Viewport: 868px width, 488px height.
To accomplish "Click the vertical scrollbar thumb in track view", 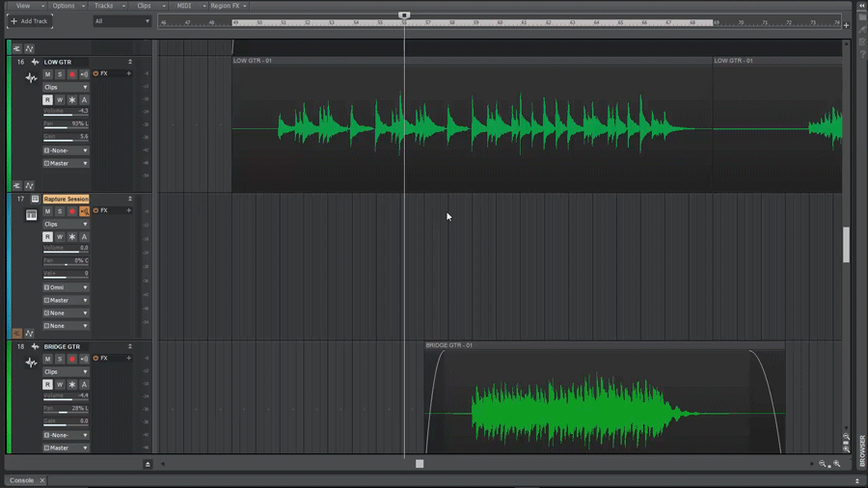I will click(x=846, y=245).
